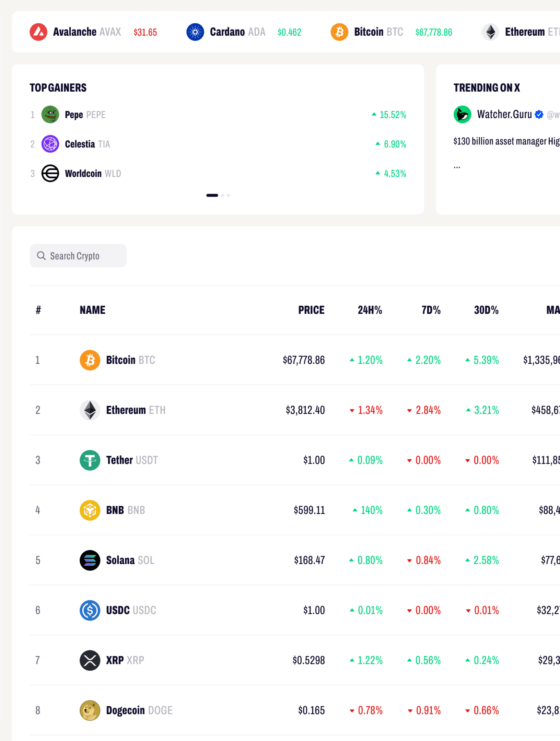Select the Dogecoin coin icon
560x741 pixels.
click(90, 710)
